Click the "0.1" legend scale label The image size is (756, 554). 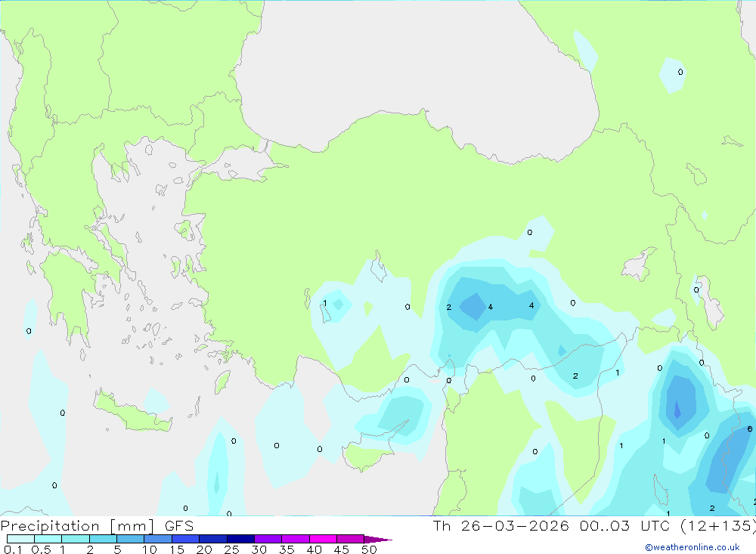[13, 549]
